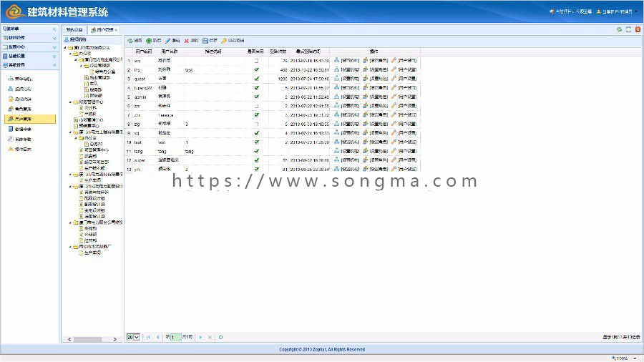Collapse the root company node in the organization tree

tap(65, 48)
